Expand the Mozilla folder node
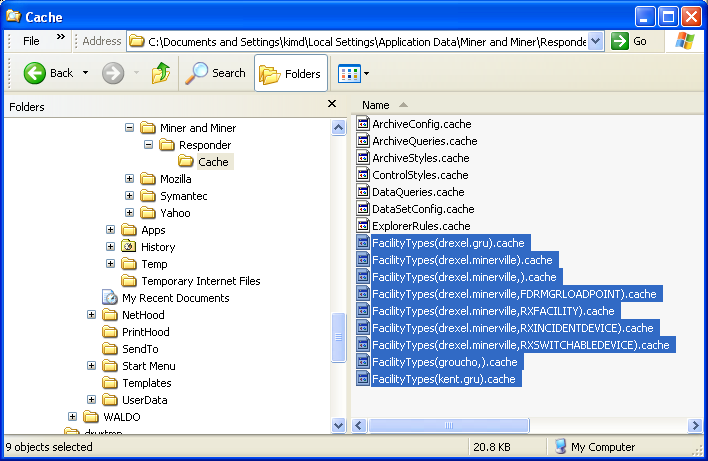708x461 pixels. coord(129,179)
